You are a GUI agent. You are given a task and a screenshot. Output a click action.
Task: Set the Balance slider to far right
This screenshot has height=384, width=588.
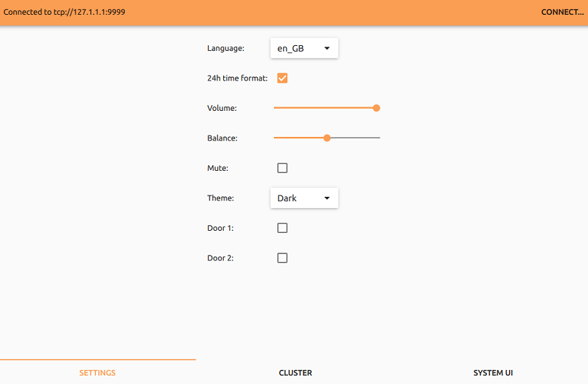point(379,138)
